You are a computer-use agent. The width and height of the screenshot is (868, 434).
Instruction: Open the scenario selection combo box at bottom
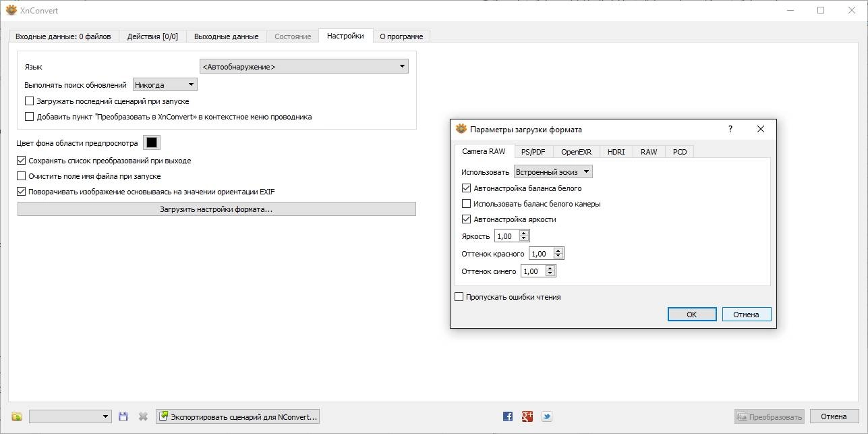(70, 416)
